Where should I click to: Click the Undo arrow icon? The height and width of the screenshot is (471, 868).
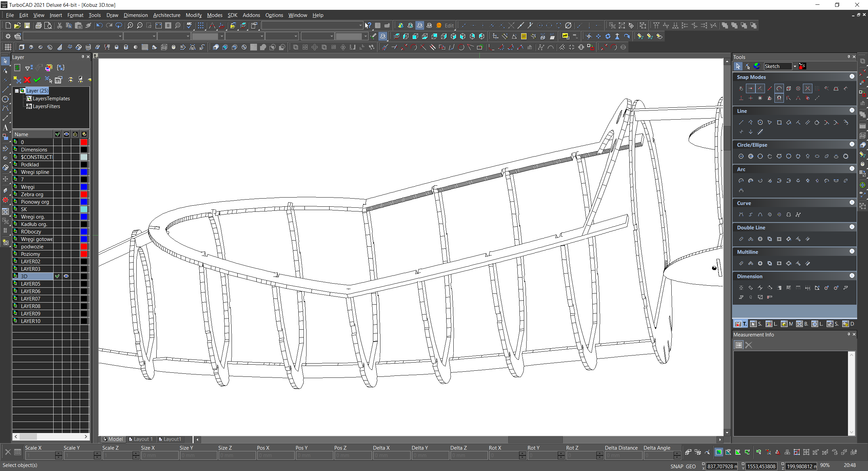click(x=99, y=25)
